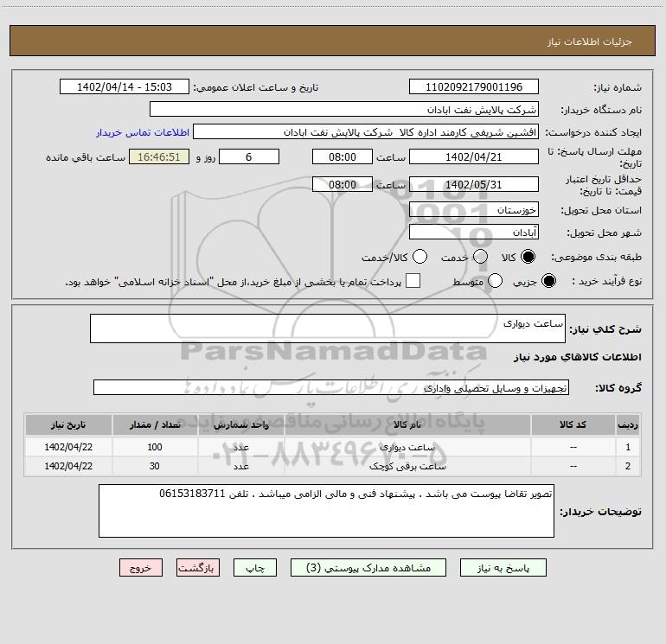Viewport: 666px width, 644px height.
Task: Click the جزئیات اطلاعات نیاز header title
Action: point(590,41)
